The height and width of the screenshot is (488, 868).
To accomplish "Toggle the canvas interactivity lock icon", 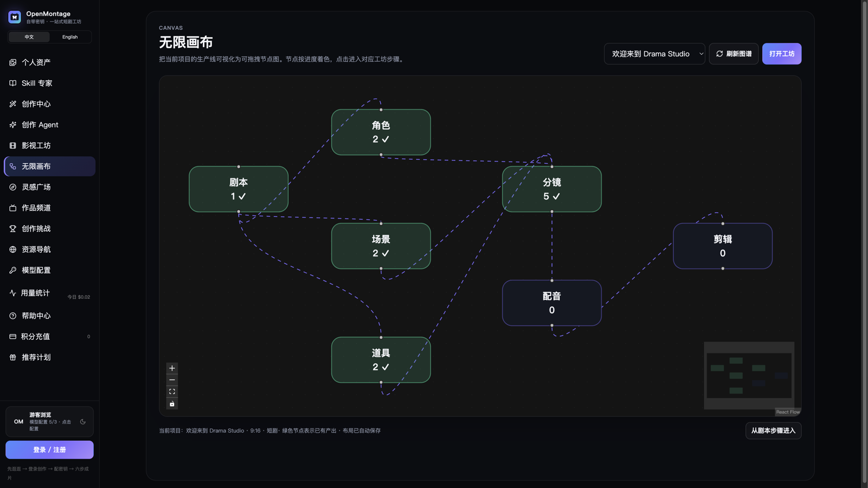I will pyautogui.click(x=172, y=403).
